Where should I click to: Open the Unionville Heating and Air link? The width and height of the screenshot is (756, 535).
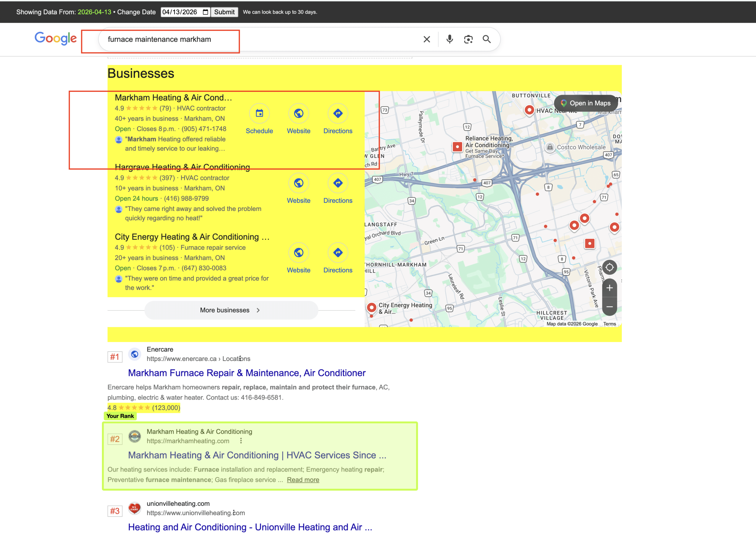pyautogui.click(x=250, y=527)
